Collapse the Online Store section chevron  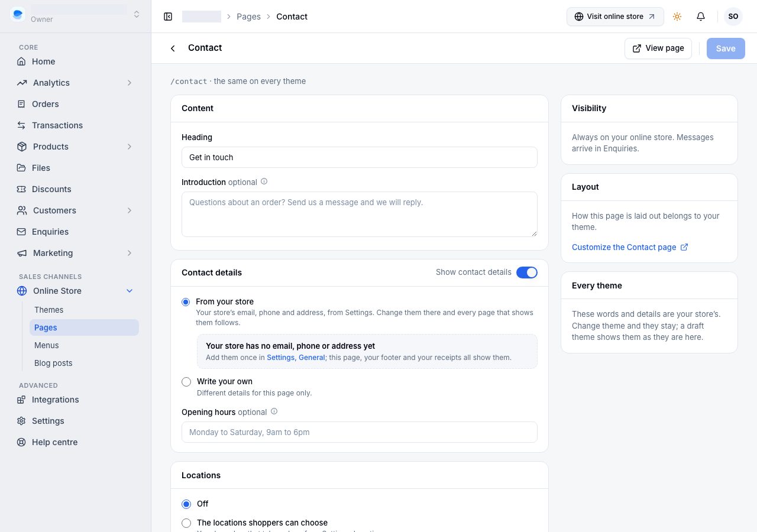[x=130, y=291]
